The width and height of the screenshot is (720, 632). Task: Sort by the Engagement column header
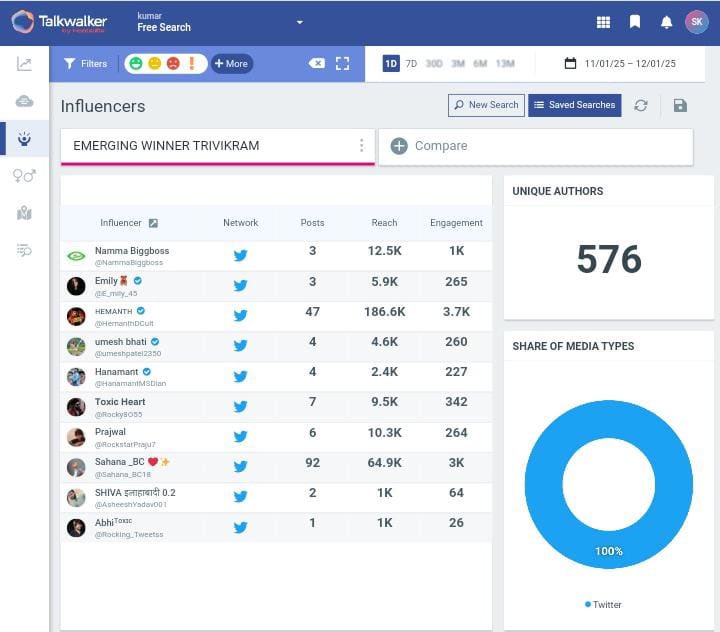456,223
